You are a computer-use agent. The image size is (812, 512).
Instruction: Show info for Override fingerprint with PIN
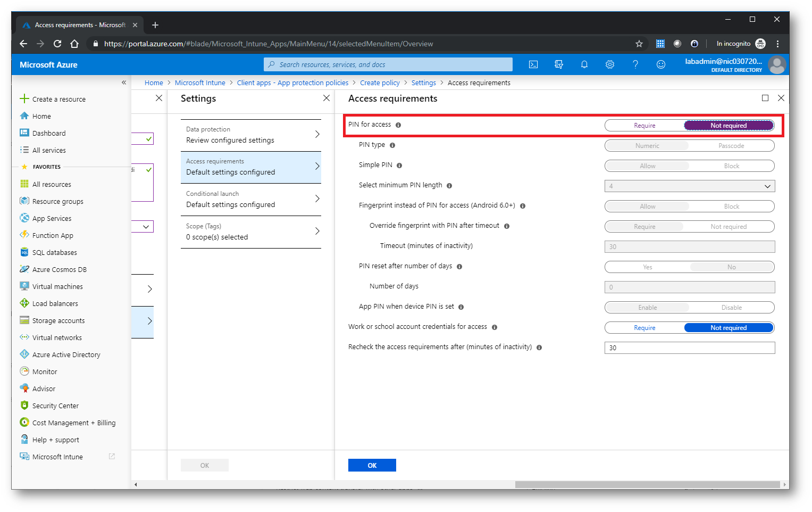[x=507, y=226]
